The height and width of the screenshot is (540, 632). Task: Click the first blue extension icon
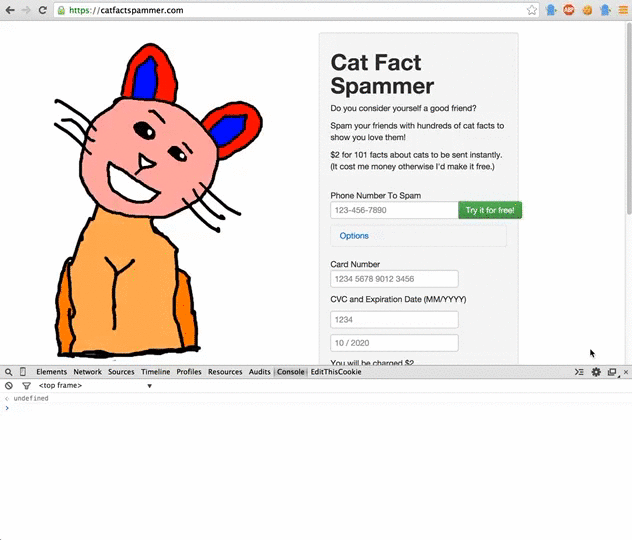(x=551, y=10)
